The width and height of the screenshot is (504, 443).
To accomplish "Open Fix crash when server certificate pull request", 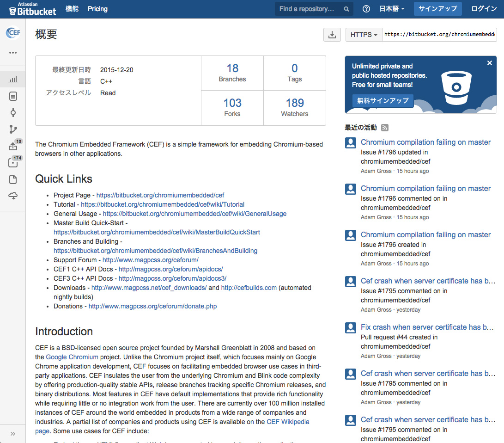I will (x=427, y=327).
